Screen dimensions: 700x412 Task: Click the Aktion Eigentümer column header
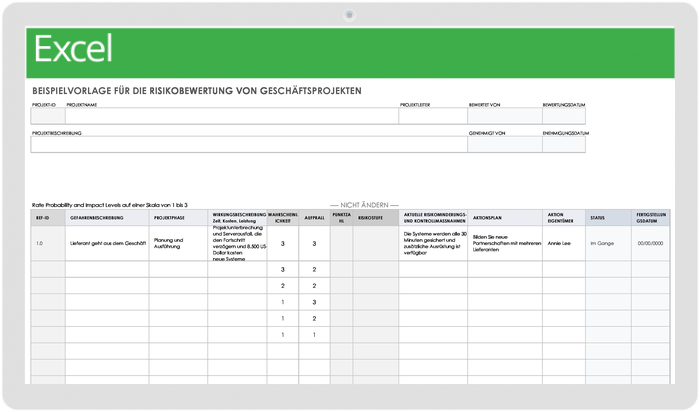coord(564,218)
